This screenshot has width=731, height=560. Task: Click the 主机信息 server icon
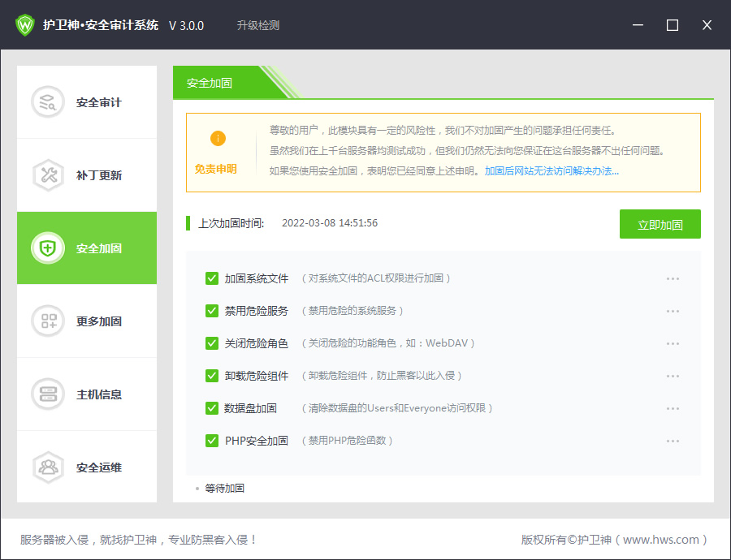48,394
